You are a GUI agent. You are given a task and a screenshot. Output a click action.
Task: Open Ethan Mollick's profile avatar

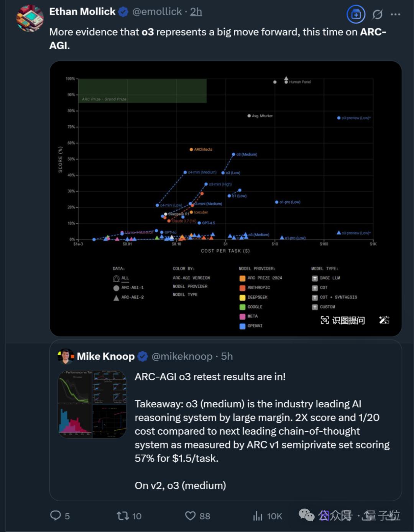(x=30, y=18)
